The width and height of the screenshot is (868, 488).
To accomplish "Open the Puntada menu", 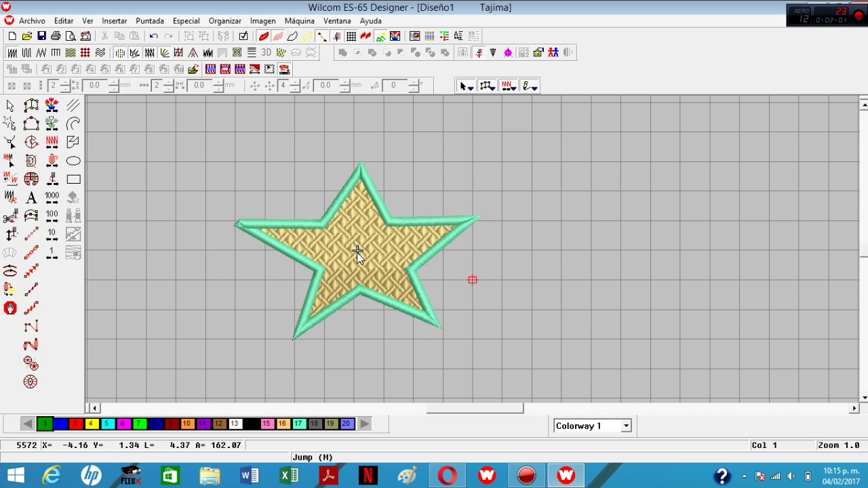I will tap(150, 21).
